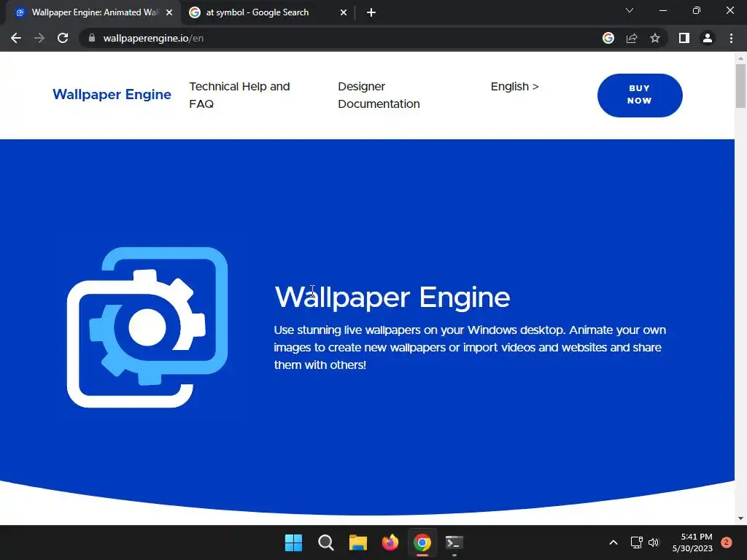Open the Chrome profile icon
The height and width of the screenshot is (560, 747).
(708, 38)
